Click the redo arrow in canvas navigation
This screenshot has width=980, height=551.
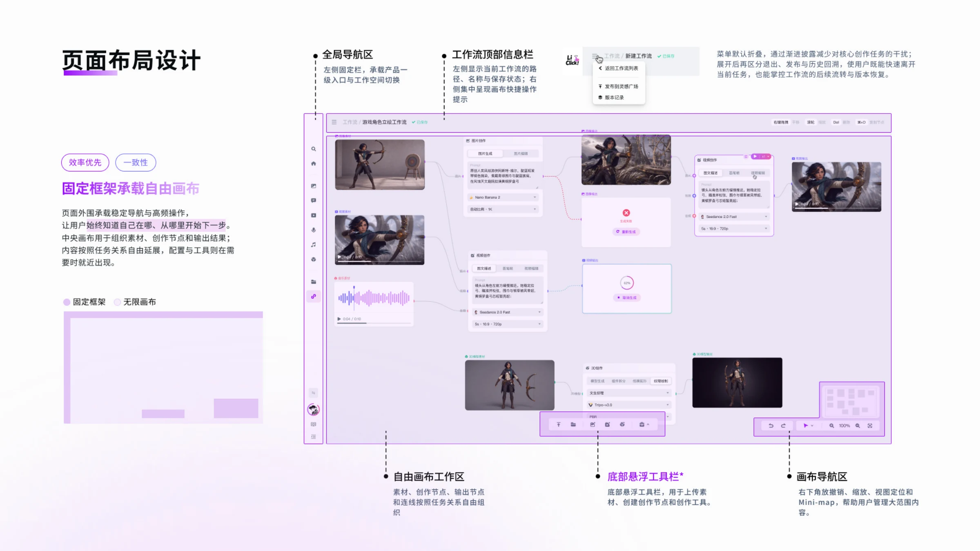click(783, 426)
